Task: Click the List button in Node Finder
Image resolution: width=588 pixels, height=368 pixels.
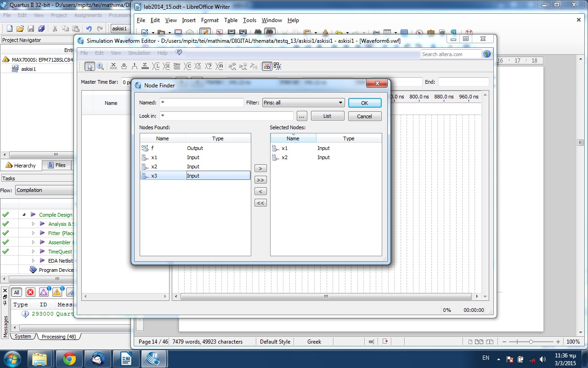Action: click(x=327, y=116)
